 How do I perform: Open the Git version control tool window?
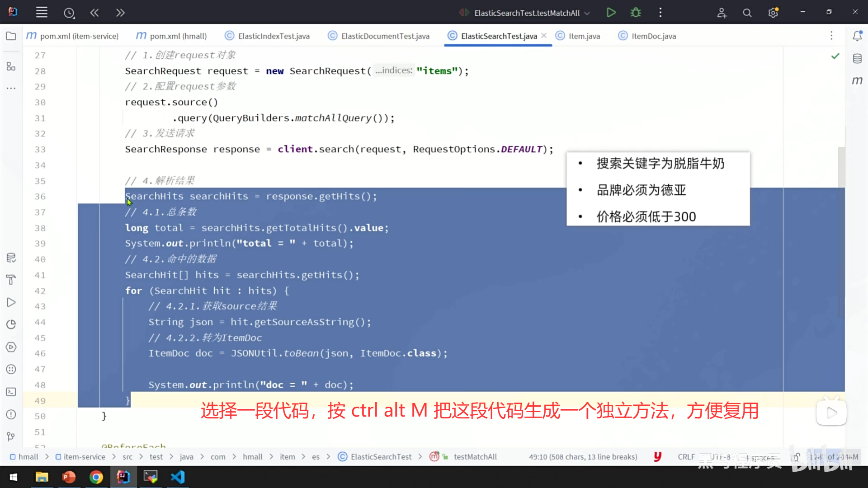(x=11, y=436)
